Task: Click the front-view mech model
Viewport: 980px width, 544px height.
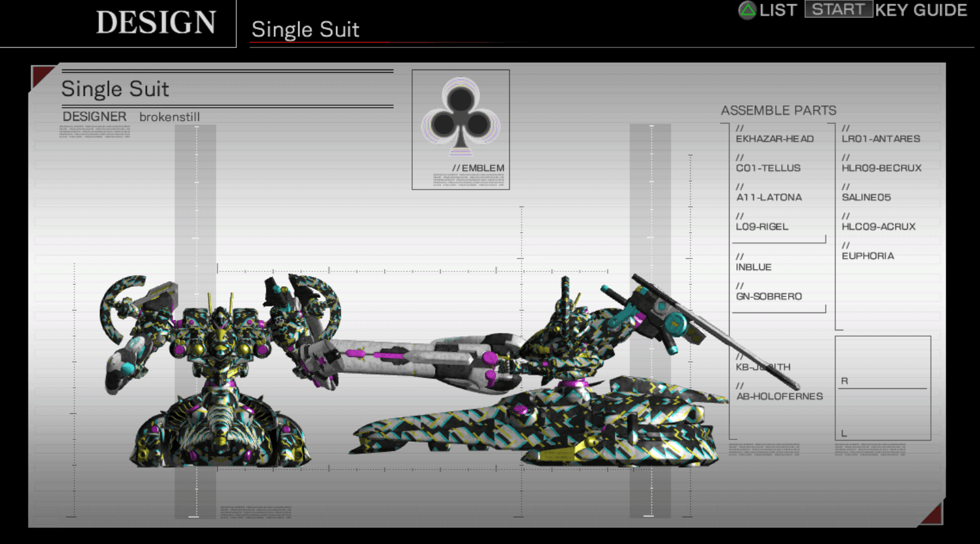Action: pos(220,371)
